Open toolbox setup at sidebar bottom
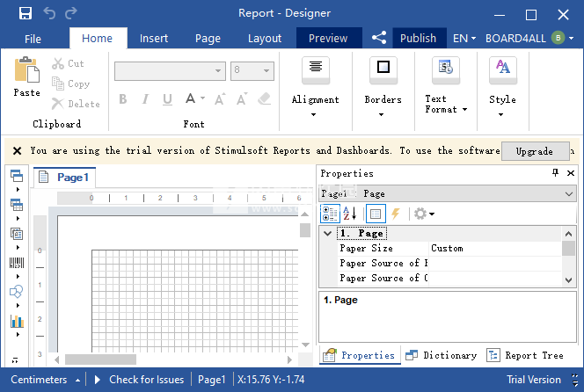Image resolution: width=584 pixels, height=392 pixels. [x=15, y=360]
